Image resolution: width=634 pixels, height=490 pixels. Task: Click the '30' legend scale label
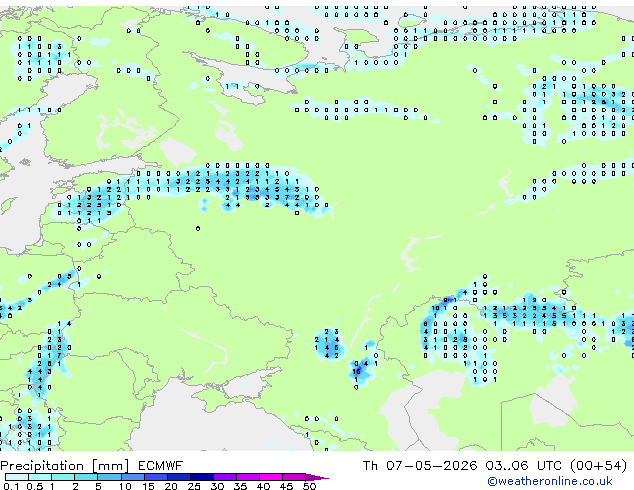pyautogui.click(x=217, y=486)
